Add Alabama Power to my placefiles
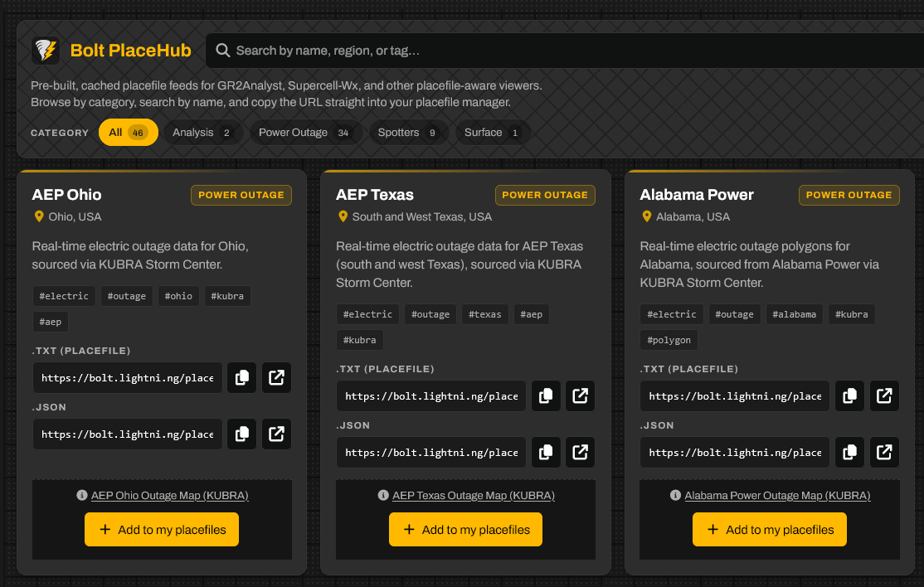 tap(770, 529)
